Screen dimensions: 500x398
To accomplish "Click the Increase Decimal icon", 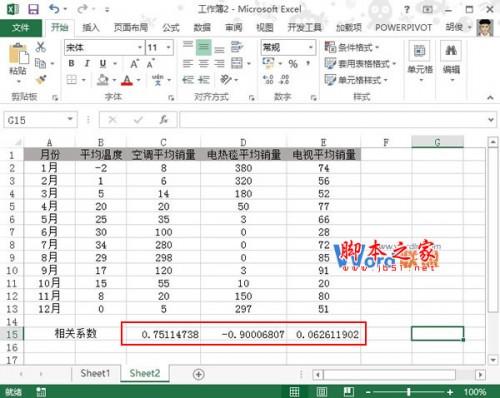I will pyautogui.click(x=268, y=80).
